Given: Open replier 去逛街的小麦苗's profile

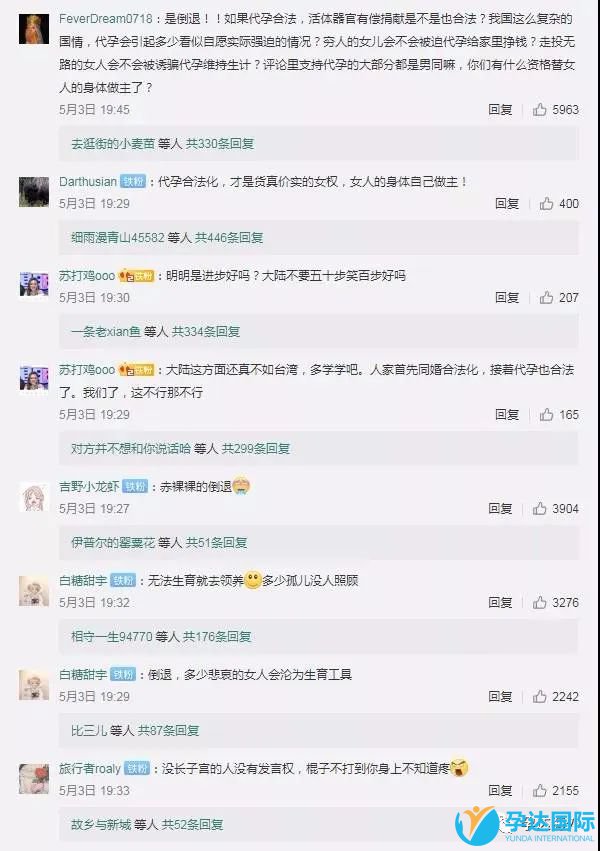Looking at the screenshot, I should tap(113, 144).
